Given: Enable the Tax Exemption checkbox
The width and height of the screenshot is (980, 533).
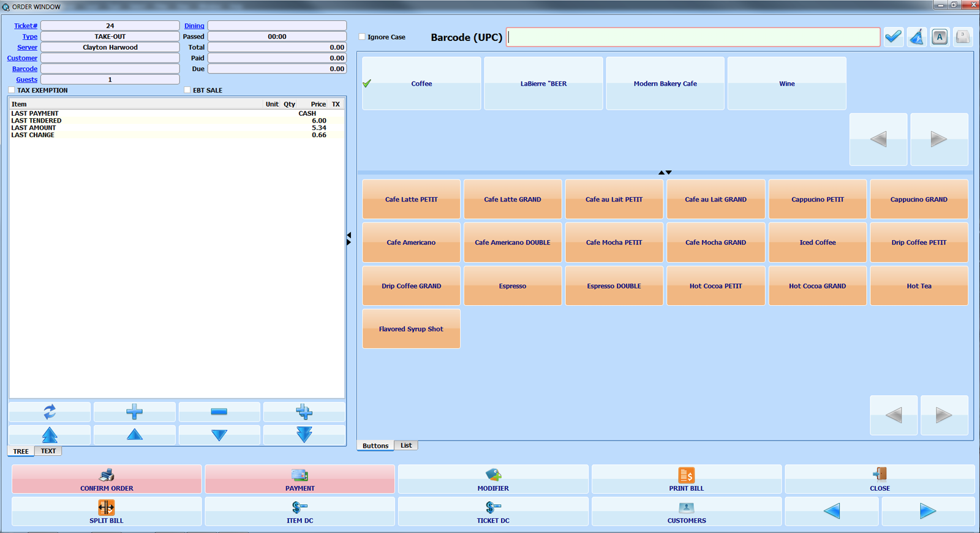Looking at the screenshot, I should 12,90.
